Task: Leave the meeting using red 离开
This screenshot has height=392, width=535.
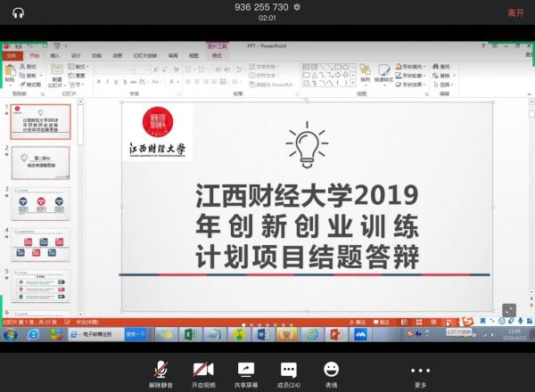Action: click(x=515, y=13)
